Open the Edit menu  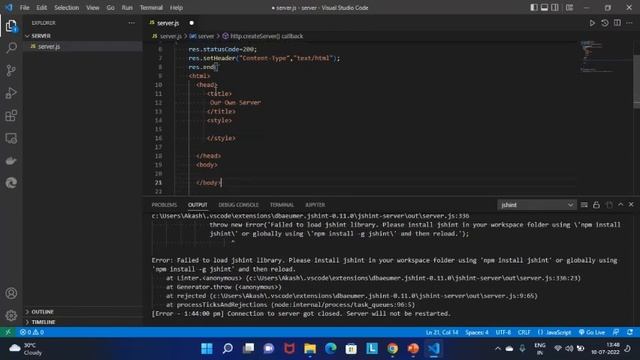[42, 8]
